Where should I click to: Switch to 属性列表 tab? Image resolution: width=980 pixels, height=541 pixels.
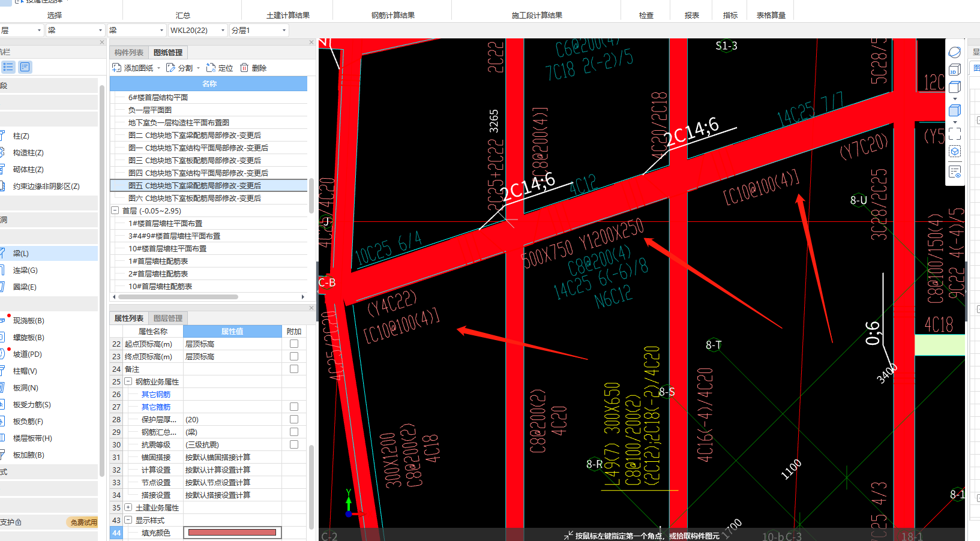pyautogui.click(x=129, y=318)
